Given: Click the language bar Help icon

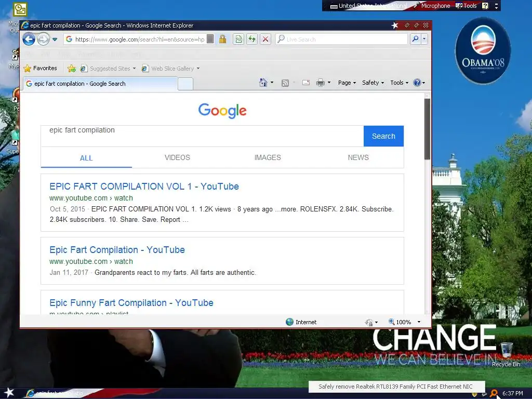Looking at the screenshot, I should click(x=486, y=6).
